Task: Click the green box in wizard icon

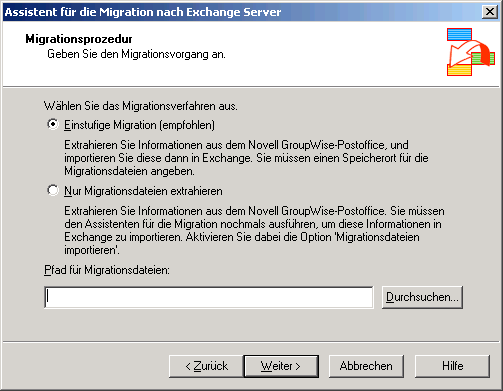Action: (483, 58)
